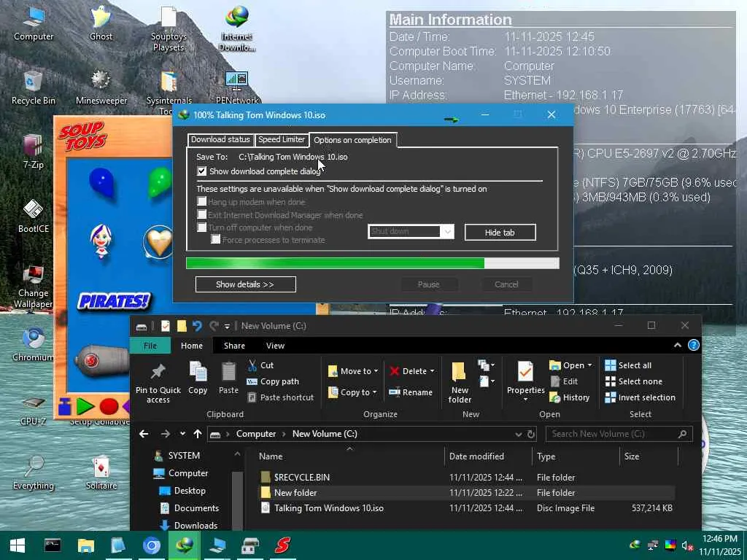The height and width of the screenshot is (560, 747).
Task: Click Search New Volume (C:) field
Action: (x=619, y=434)
